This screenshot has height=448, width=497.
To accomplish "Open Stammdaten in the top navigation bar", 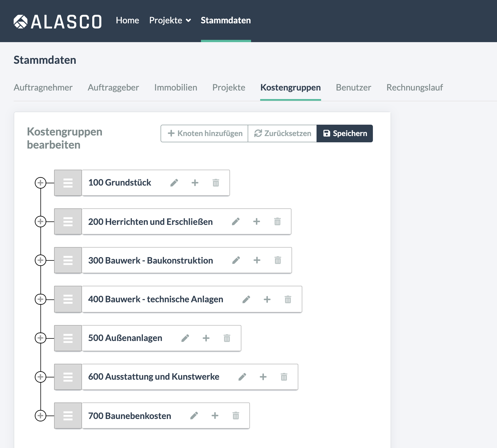I will pyautogui.click(x=226, y=20).
